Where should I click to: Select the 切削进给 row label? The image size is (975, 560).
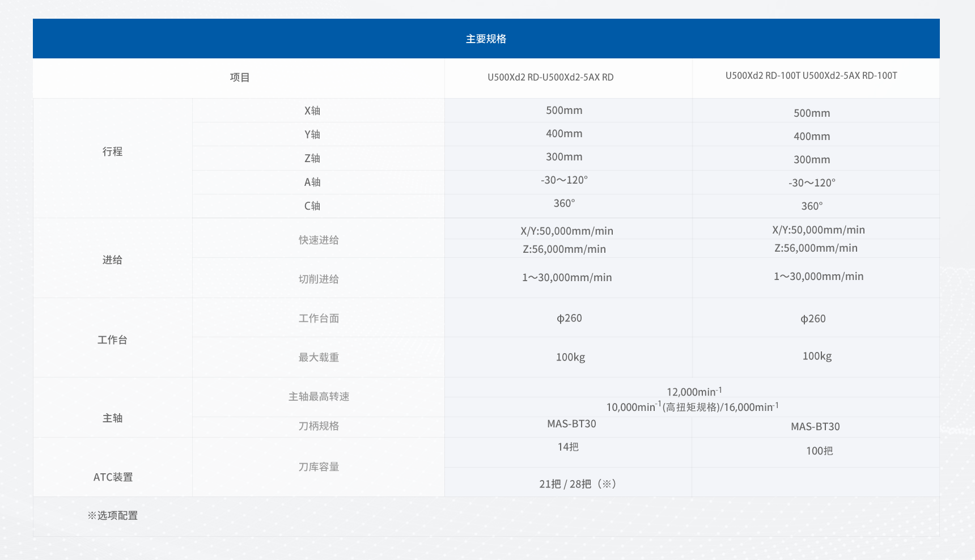(319, 279)
